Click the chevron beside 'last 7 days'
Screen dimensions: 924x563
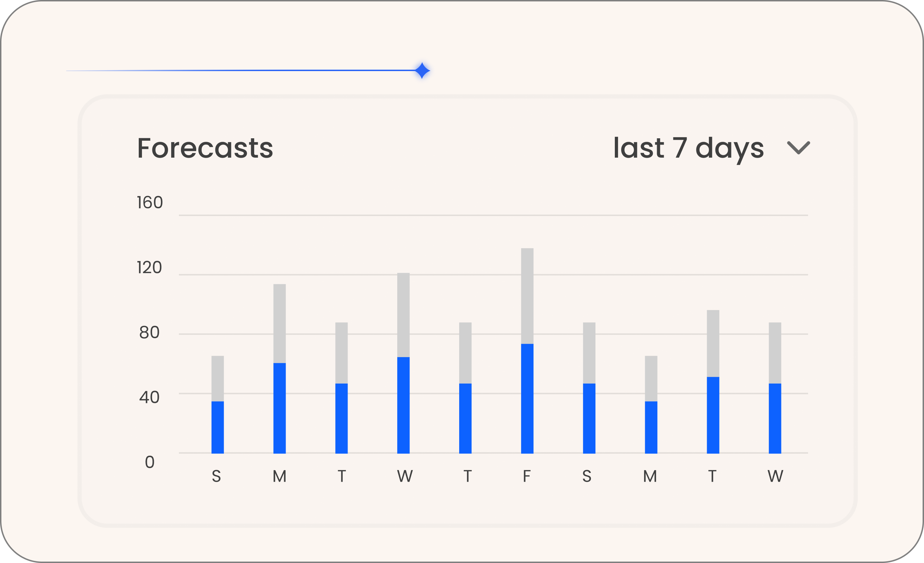pos(799,148)
